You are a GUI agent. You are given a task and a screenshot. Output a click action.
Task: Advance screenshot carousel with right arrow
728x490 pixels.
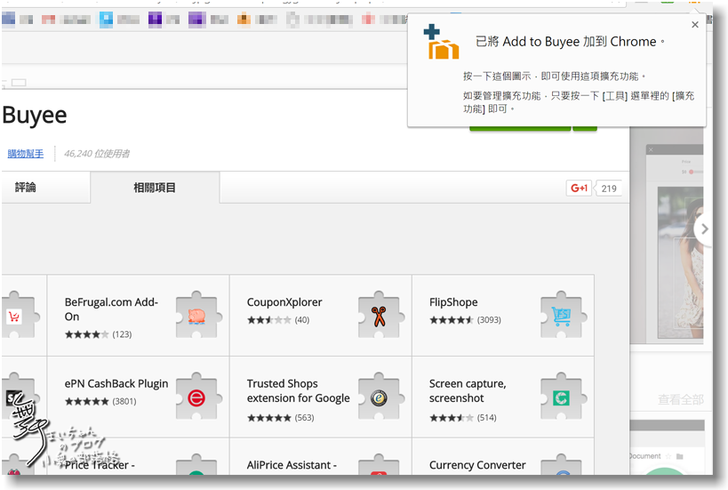[705, 229]
